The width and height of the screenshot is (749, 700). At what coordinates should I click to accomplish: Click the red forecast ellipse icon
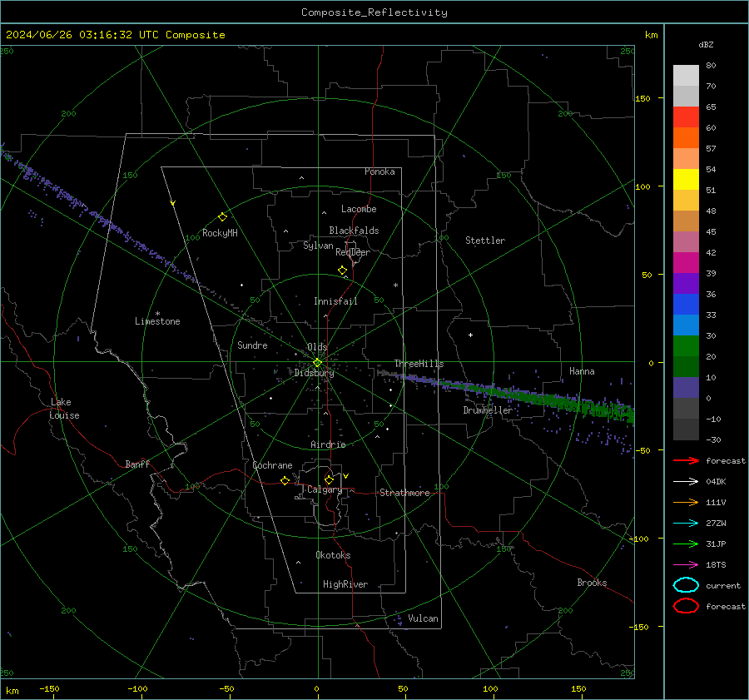686,606
